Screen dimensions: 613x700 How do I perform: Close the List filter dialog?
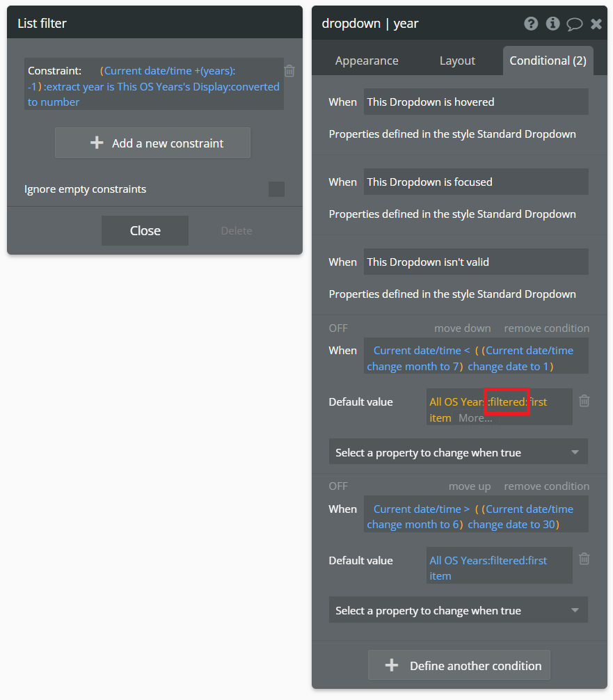click(x=145, y=230)
